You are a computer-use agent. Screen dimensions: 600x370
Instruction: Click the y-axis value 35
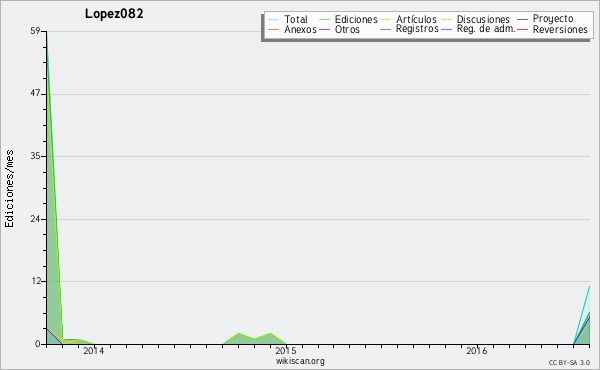tap(35, 156)
